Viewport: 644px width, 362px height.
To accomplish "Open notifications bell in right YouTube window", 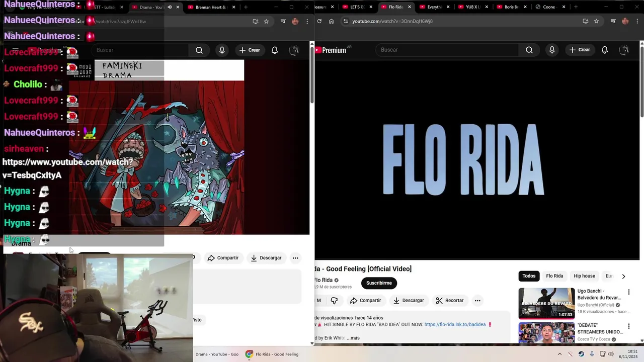I will coord(605,50).
